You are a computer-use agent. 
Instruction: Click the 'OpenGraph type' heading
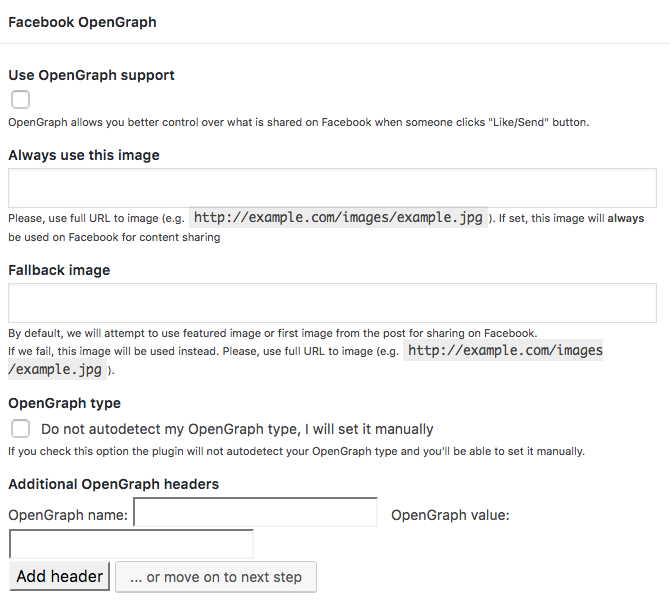[x=64, y=403]
